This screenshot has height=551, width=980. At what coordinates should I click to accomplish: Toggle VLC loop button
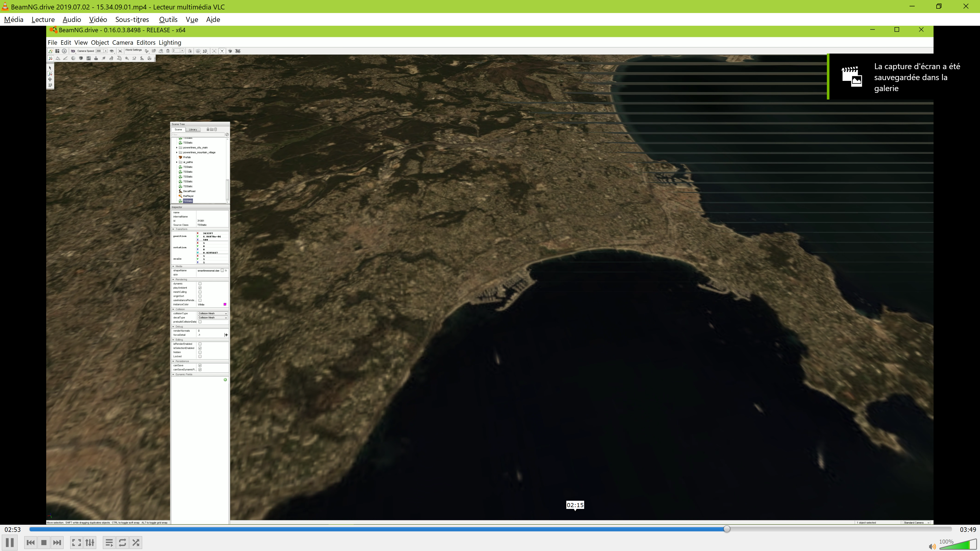(122, 543)
